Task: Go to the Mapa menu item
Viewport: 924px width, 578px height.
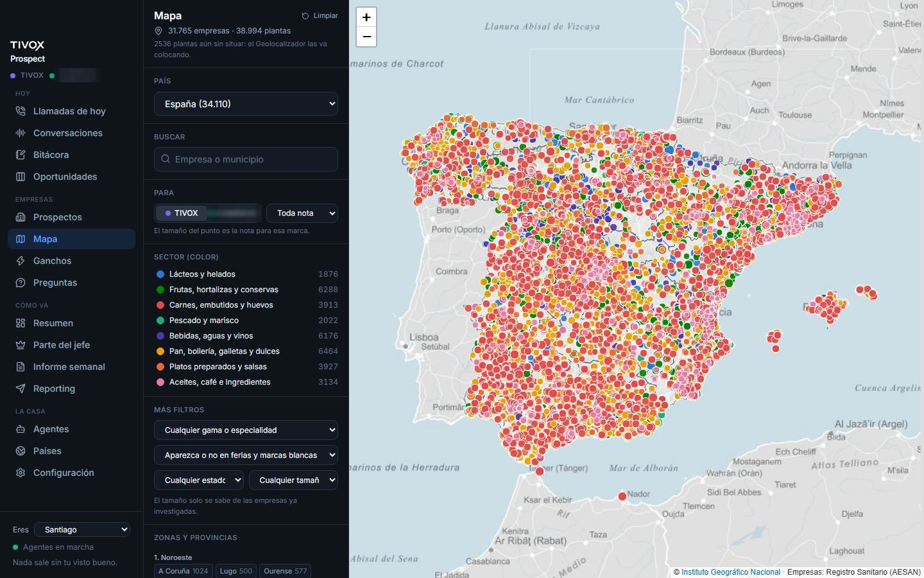Action: (x=71, y=239)
